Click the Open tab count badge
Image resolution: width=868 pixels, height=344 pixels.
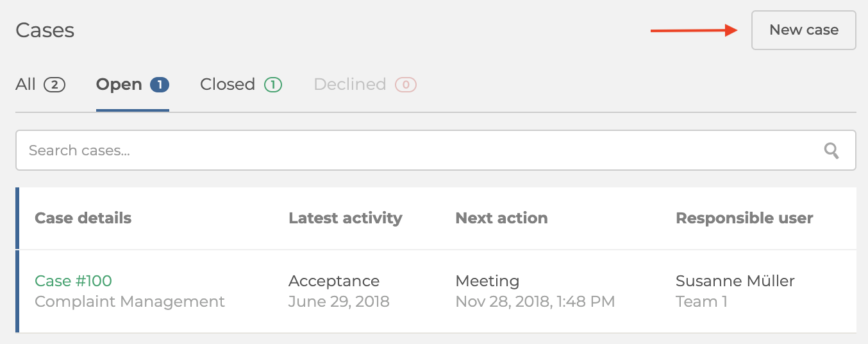pos(159,85)
